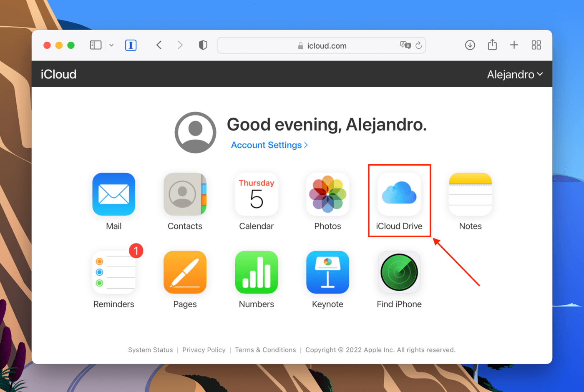Minimize the Safari window

pos(59,45)
